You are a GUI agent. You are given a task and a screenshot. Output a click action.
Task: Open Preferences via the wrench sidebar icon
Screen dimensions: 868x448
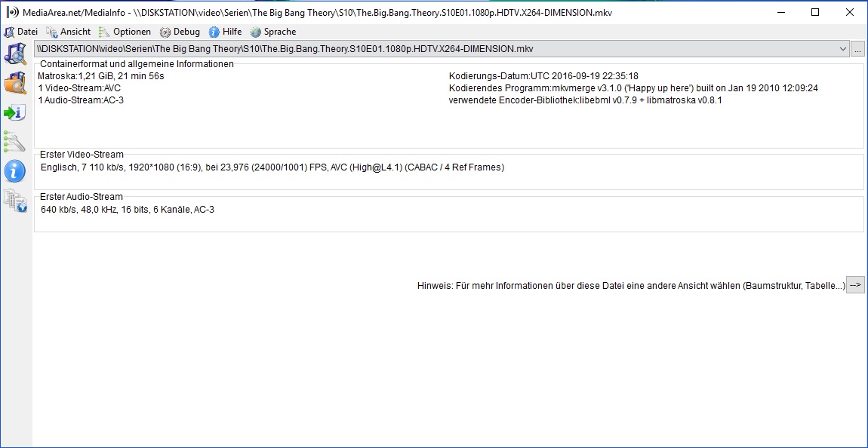coord(15,141)
